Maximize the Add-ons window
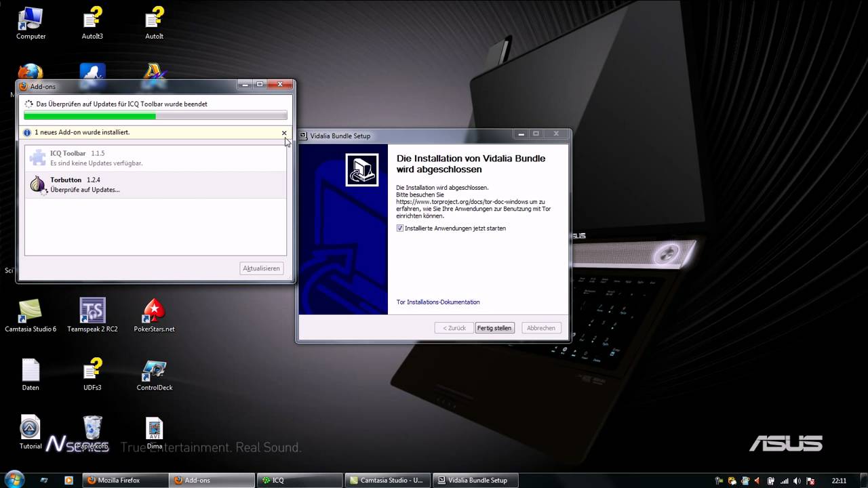Screen dimensions: 868x488 [x=259, y=84]
